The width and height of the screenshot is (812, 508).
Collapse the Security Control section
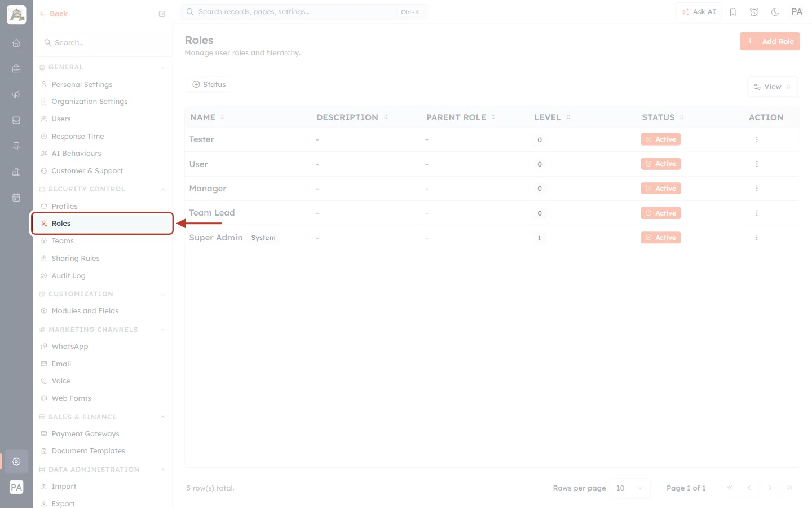tap(162, 189)
